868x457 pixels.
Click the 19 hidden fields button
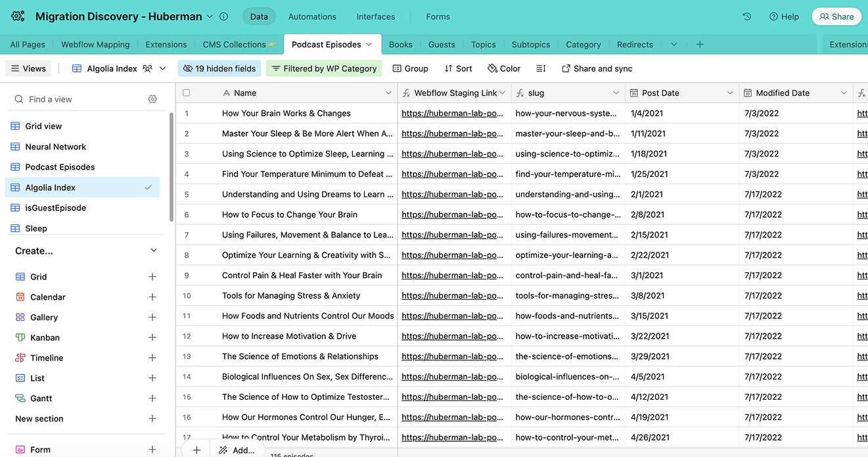219,68
